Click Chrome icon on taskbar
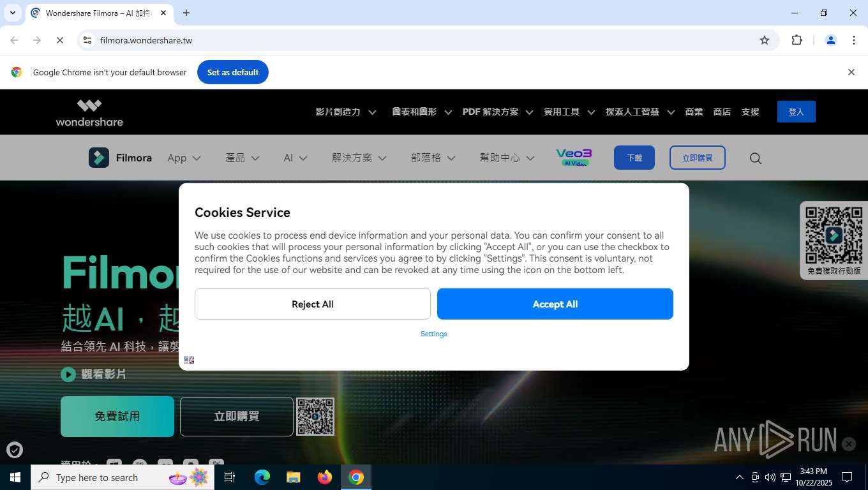Screen dimensions: 868x490 [x=356, y=477]
